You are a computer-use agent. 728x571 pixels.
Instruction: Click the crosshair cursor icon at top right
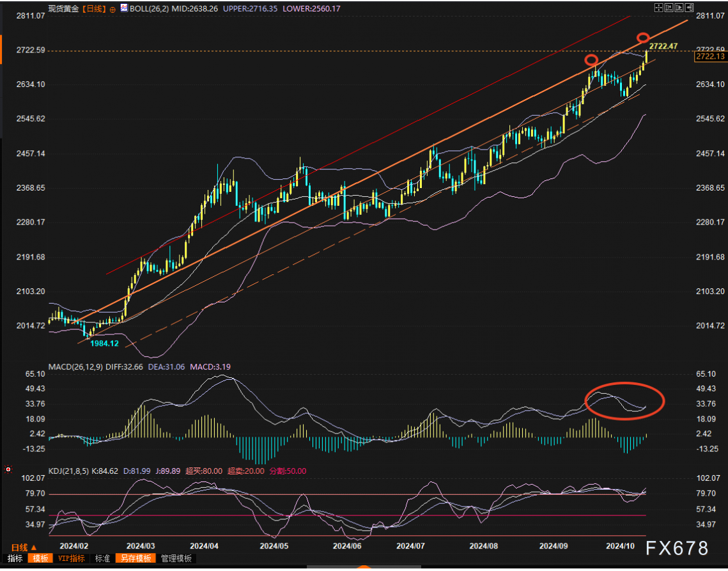pos(658,8)
